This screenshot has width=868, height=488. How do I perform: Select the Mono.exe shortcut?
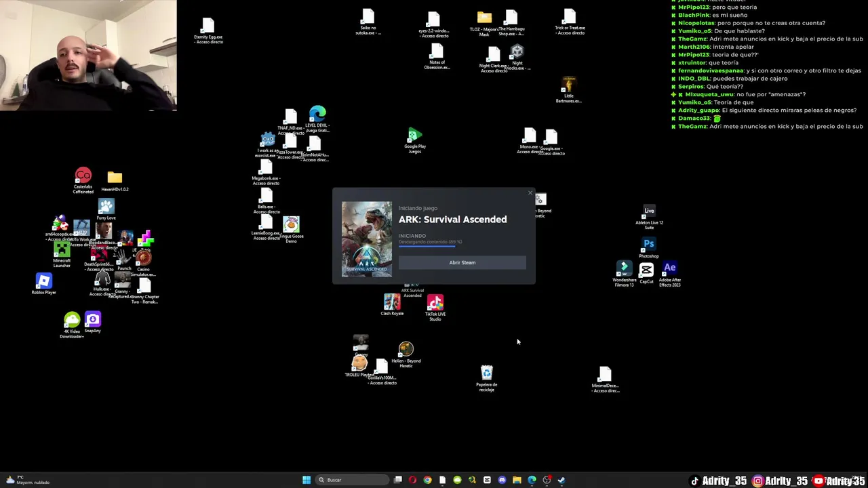click(529, 141)
